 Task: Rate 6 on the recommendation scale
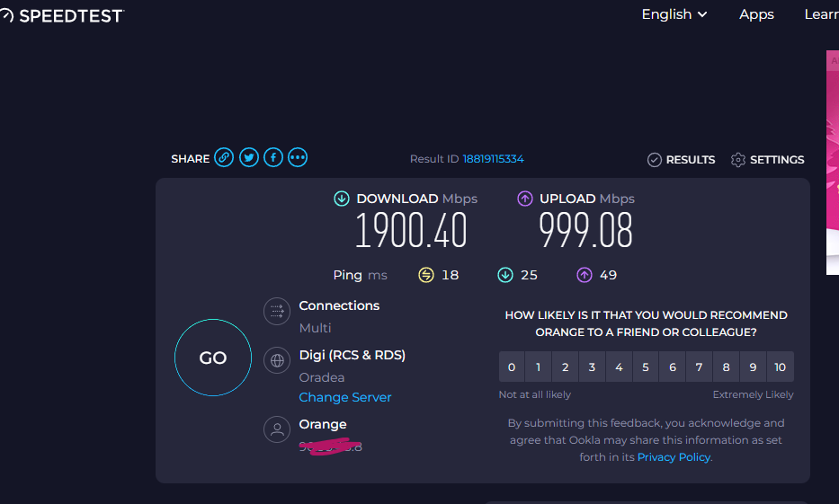coord(673,367)
